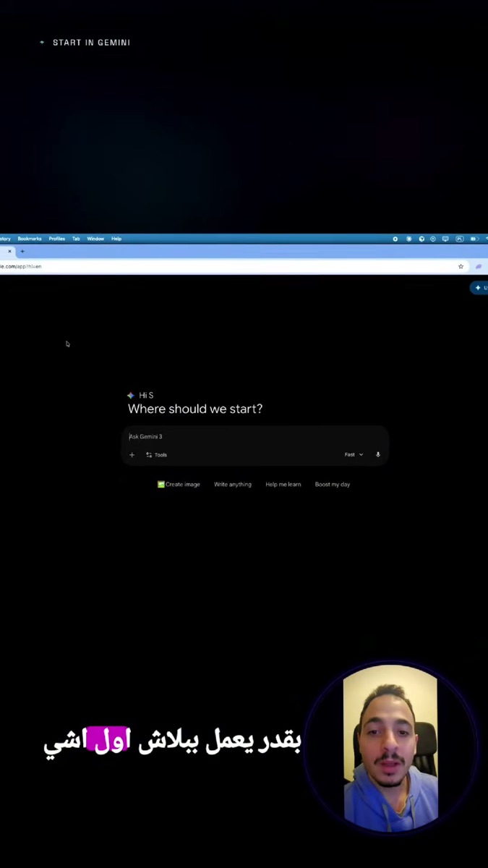The height and width of the screenshot is (868, 488).
Task: Focus the Ask Gemini 3 input field
Action: 254,436
